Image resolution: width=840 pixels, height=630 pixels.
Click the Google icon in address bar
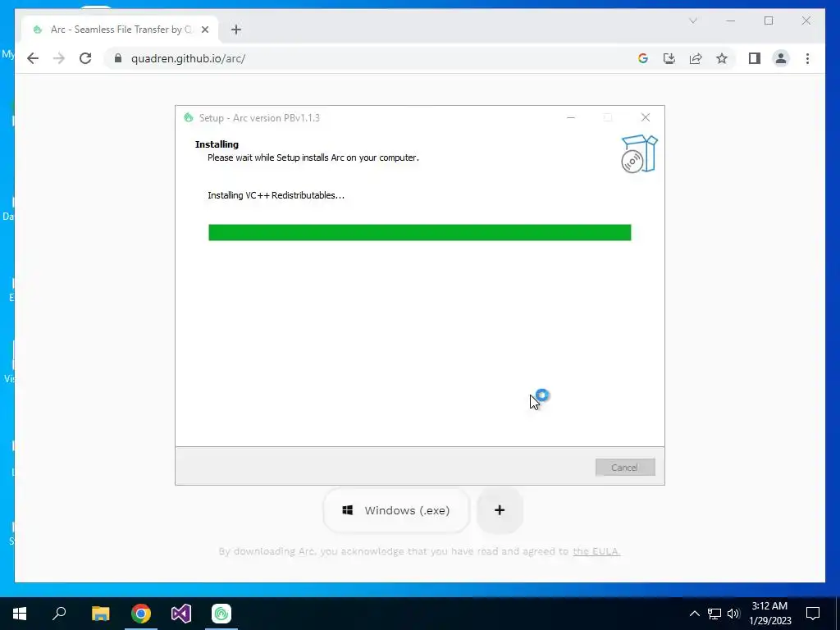[x=643, y=58]
